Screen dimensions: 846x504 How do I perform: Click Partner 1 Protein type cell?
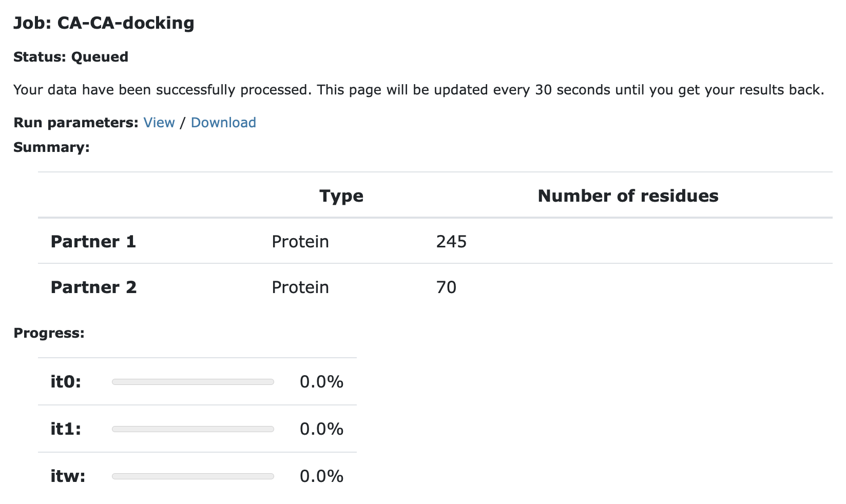point(300,241)
